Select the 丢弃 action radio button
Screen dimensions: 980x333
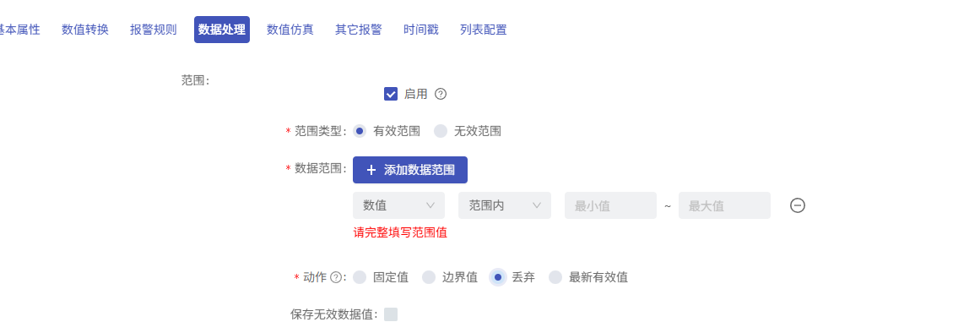pos(497,277)
